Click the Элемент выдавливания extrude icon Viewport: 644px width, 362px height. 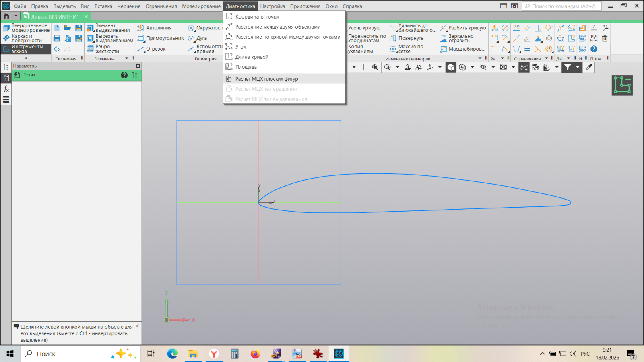[x=91, y=28]
